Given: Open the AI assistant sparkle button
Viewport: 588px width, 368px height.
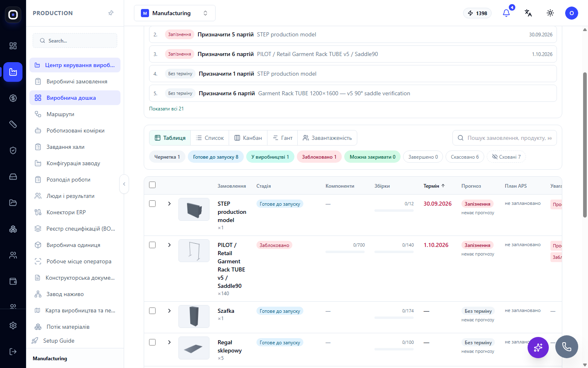Looking at the screenshot, I should (x=538, y=347).
